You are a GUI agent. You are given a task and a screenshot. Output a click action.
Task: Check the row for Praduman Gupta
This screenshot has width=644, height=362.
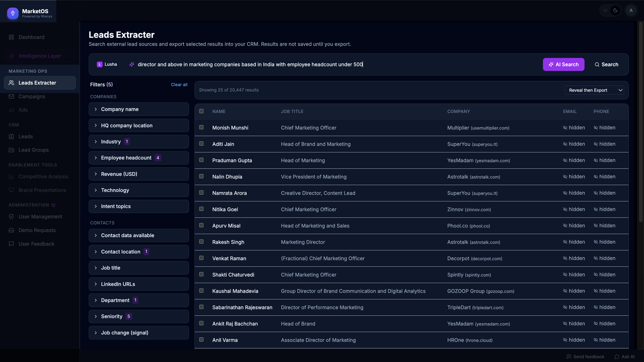point(201,160)
